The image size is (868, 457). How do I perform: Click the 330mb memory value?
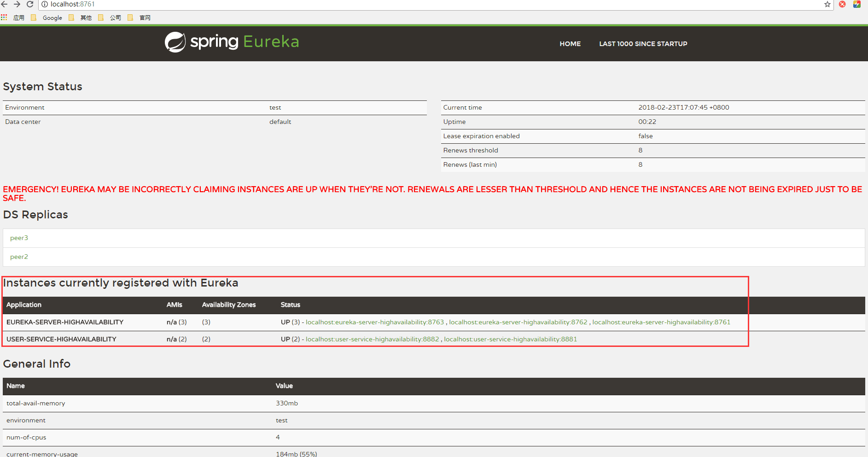coord(287,403)
